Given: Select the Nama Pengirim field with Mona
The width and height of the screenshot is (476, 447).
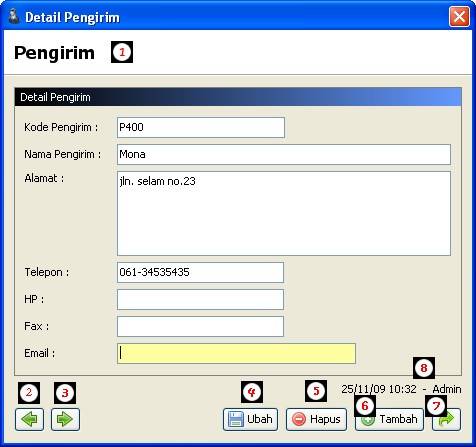Looking at the screenshot, I should point(284,154).
